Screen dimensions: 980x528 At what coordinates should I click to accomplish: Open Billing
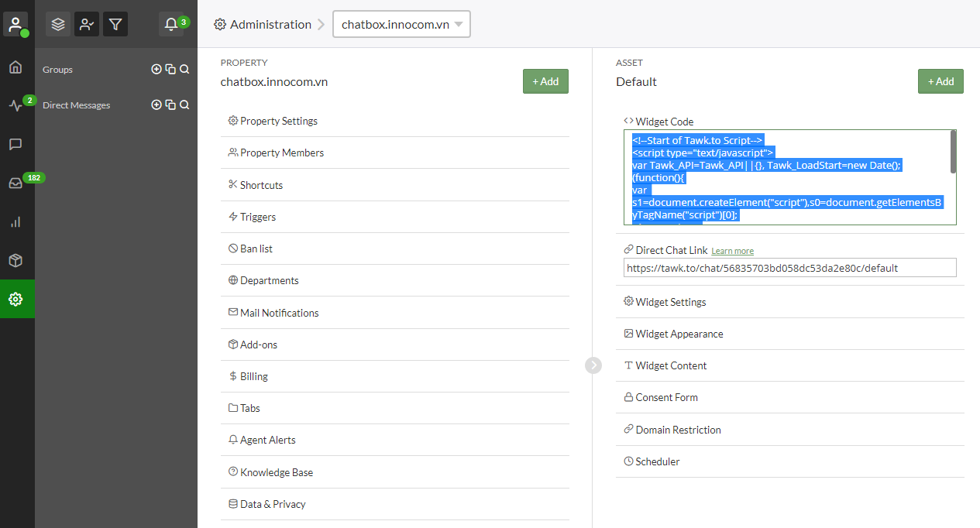pyautogui.click(x=395, y=376)
